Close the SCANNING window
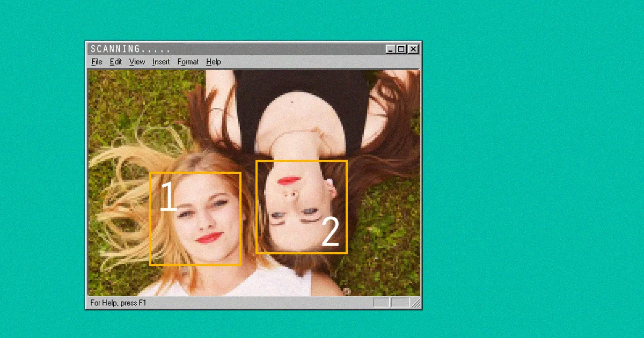The width and height of the screenshot is (644, 338). coord(413,49)
